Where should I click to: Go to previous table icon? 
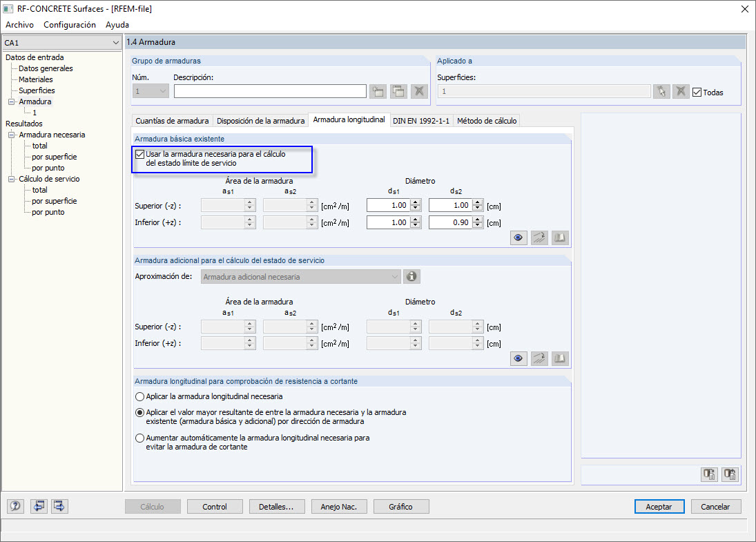click(x=39, y=506)
